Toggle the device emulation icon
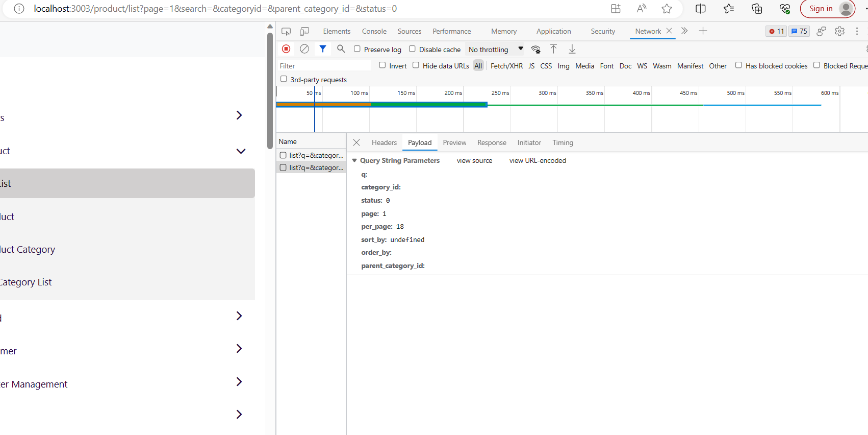The width and height of the screenshot is (868, 435). (304, 31)
